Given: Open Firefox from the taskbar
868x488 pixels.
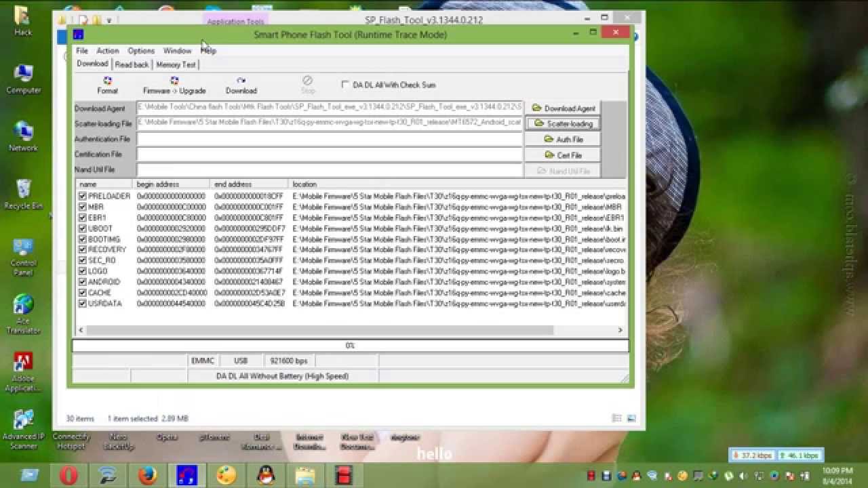Looking at the screenshot, I should [147, 475].
